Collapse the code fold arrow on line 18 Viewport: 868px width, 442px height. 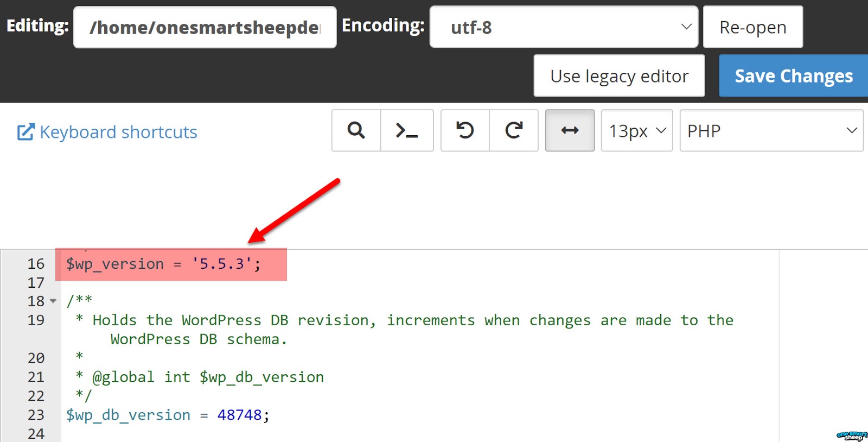53,301
